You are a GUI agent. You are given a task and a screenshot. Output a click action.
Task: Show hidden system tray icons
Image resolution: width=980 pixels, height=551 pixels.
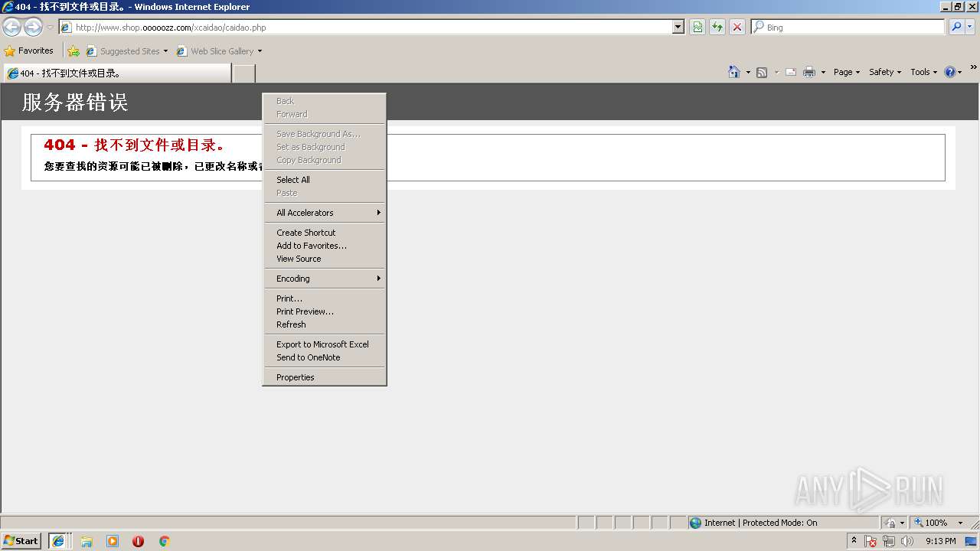[854, 541]
